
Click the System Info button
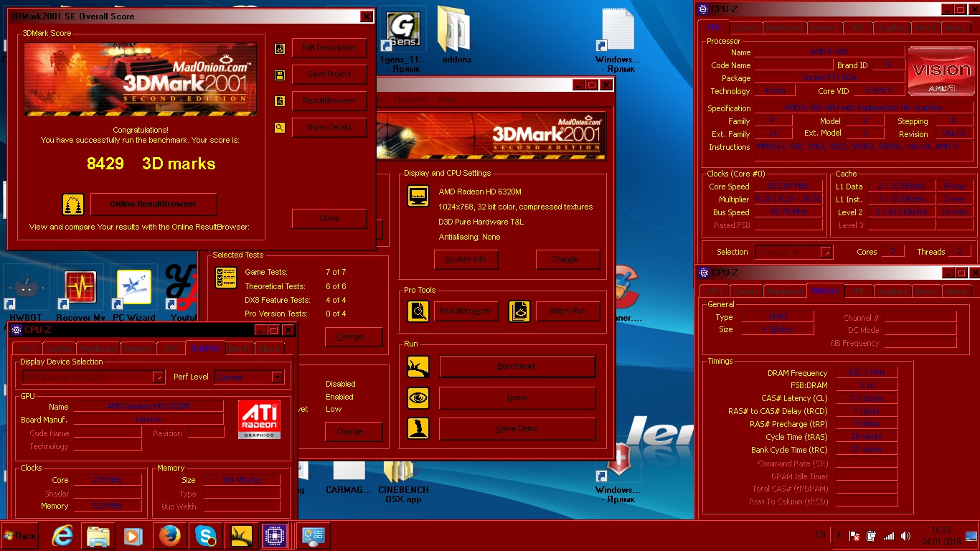pyautogui.click(x=466, y=260)
